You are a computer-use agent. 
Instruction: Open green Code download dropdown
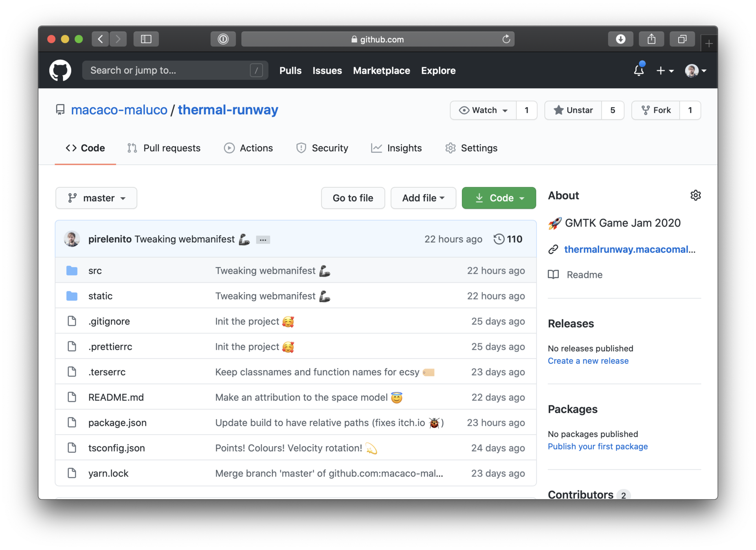[x=499, y=198]
